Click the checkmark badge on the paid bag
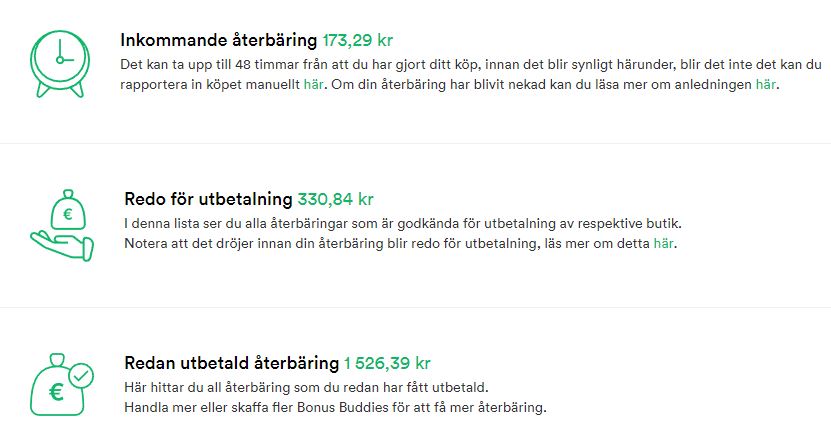831x440 pixels. click(81, 376)
